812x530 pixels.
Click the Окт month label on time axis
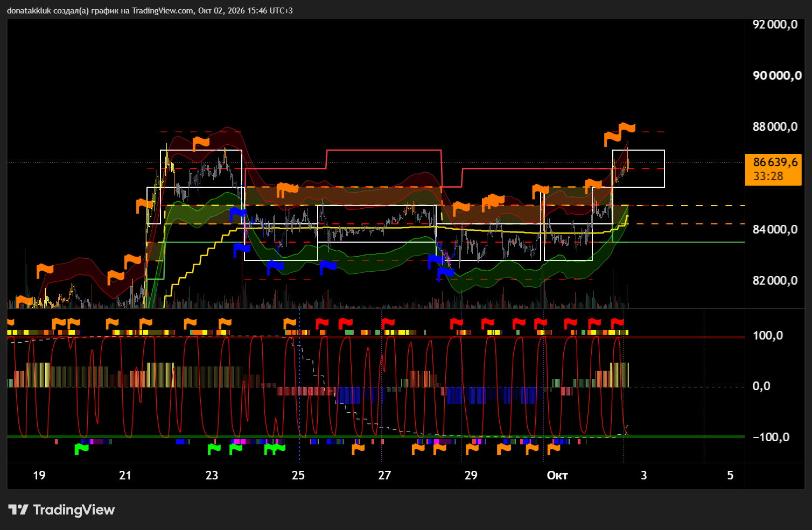[x=557, y=475]
